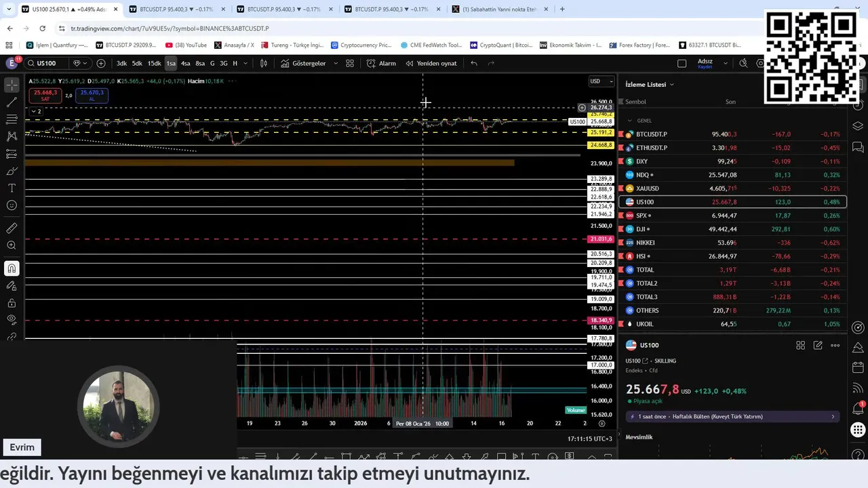Viewport: 868px width, 488px height.
Task: Expand the İzleme Listesi watchlist dropdown
Action: click(650, 85)
